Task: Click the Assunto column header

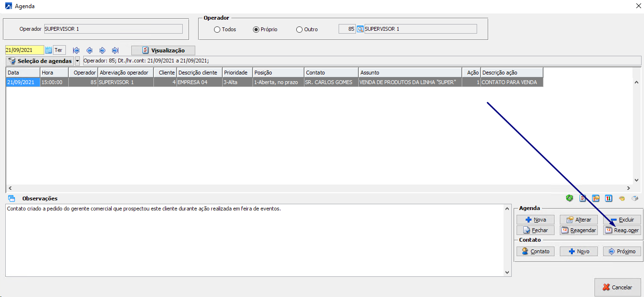Action: 410,73
